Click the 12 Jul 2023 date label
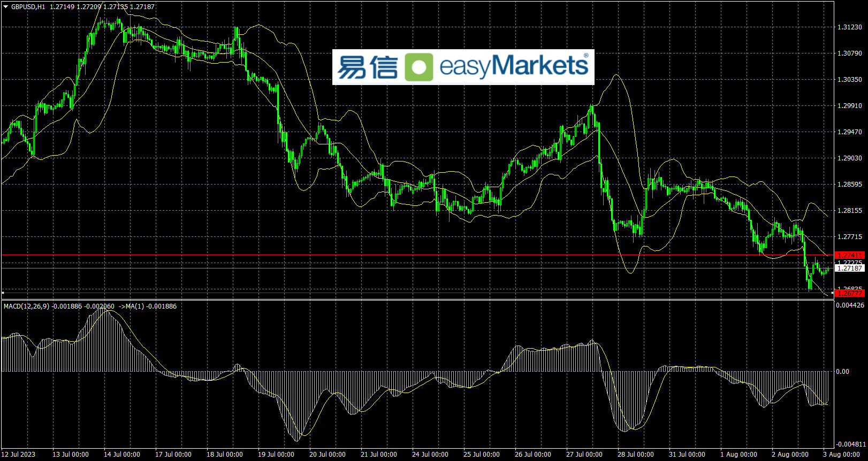Viewport: 868px width, 461px height. [x=18, y=455]
